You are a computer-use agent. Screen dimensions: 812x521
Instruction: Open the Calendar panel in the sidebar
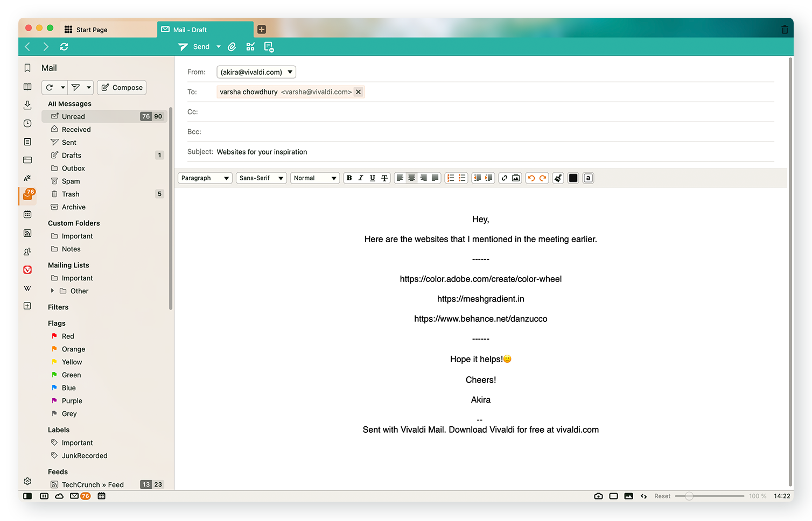[27, 214]
